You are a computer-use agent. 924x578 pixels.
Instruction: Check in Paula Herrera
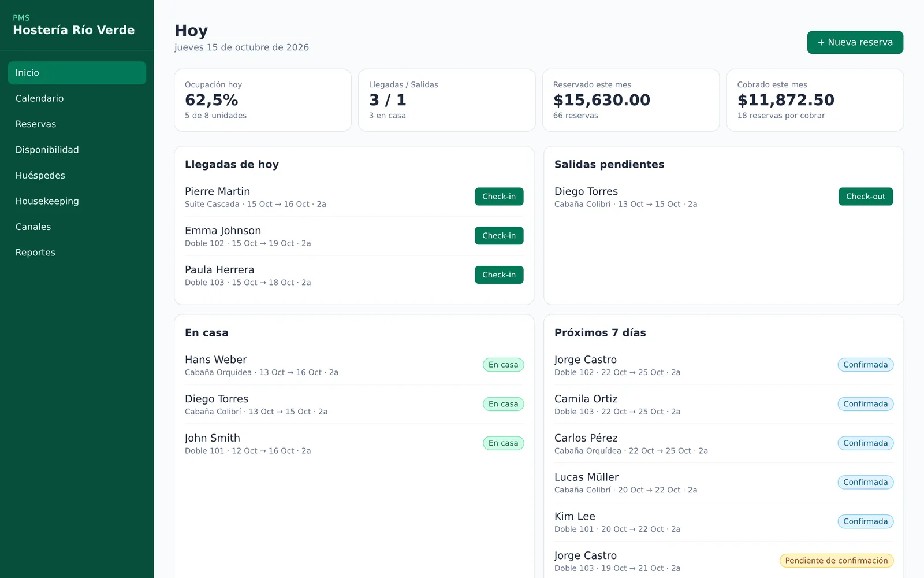[x=499, y=275]
